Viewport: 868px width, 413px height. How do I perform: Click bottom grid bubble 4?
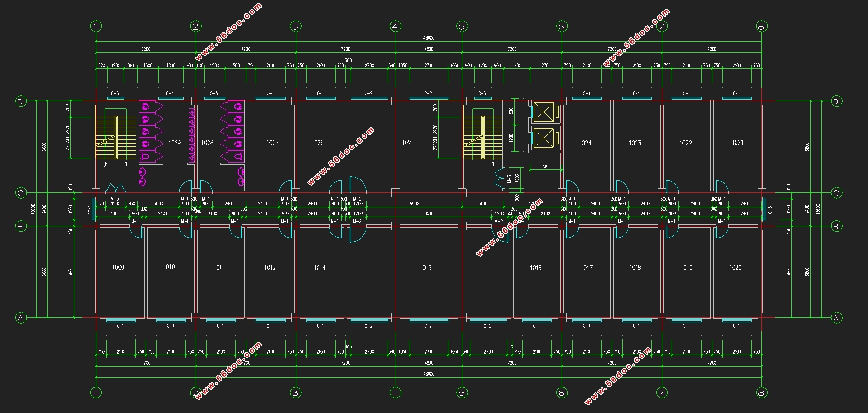click(395, 393)
